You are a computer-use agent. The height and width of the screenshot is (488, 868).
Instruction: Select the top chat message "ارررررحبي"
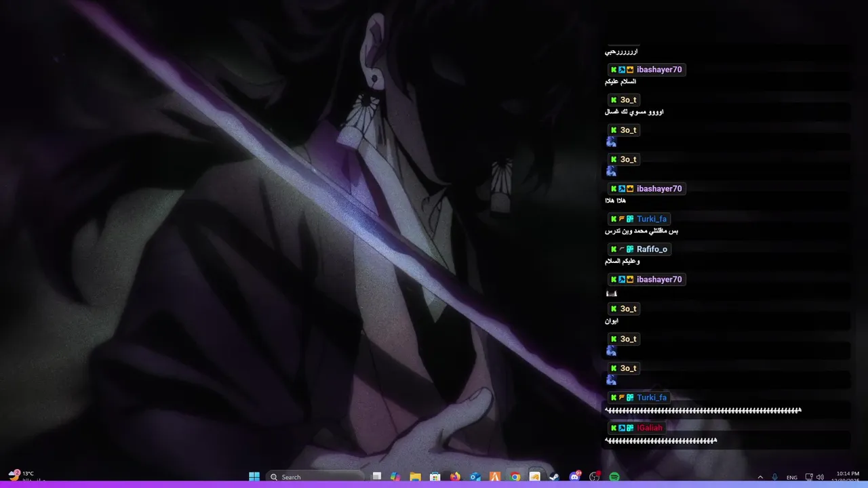(x=621, y=52)
